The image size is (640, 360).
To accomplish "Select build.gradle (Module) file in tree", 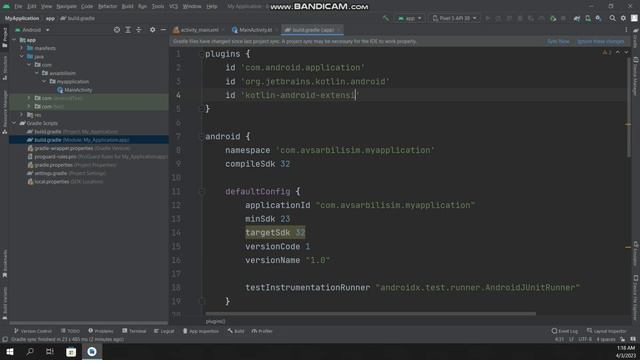I will [x=78, y=140].
